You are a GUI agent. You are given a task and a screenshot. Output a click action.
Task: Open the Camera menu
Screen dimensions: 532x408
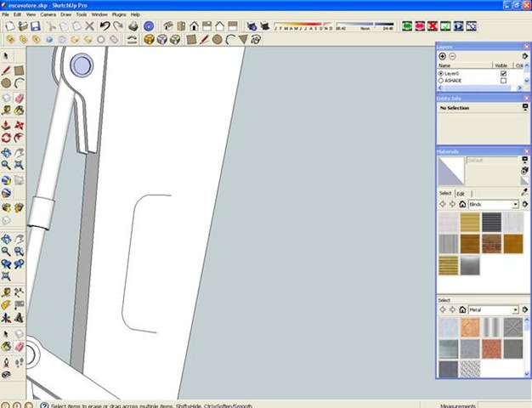48,14
